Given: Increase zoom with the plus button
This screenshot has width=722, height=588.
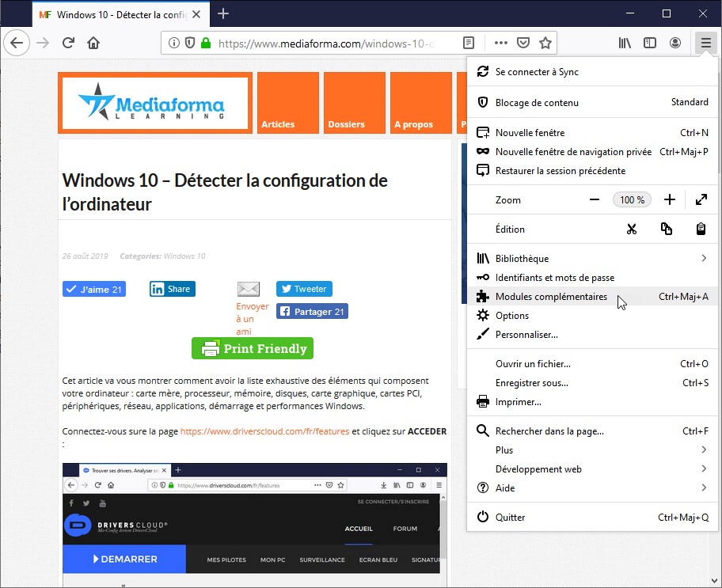Looking at the screenshot, I should point(670,200).
